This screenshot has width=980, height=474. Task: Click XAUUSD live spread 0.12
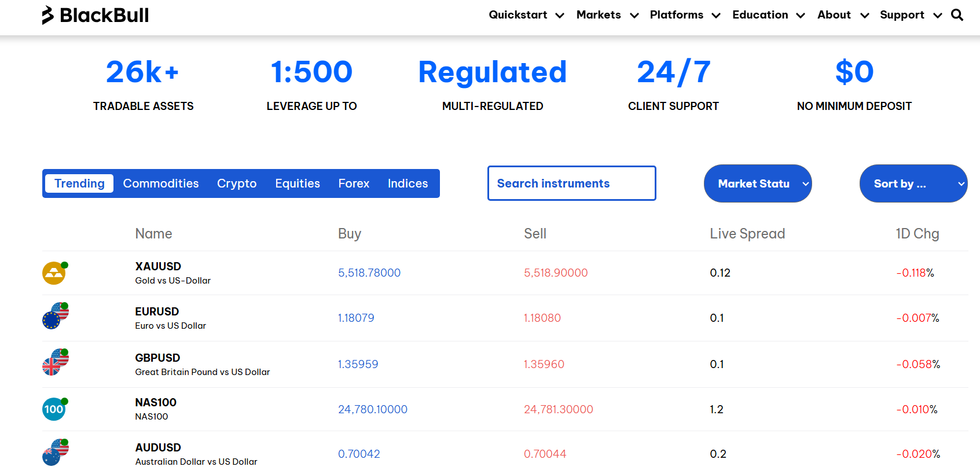[x=720, y=273]
